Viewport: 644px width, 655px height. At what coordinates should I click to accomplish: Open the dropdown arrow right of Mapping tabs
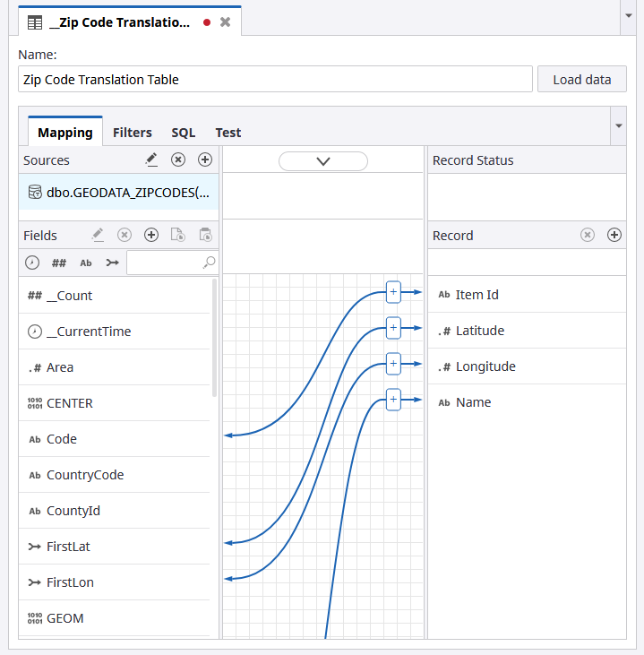coord(618,126)
